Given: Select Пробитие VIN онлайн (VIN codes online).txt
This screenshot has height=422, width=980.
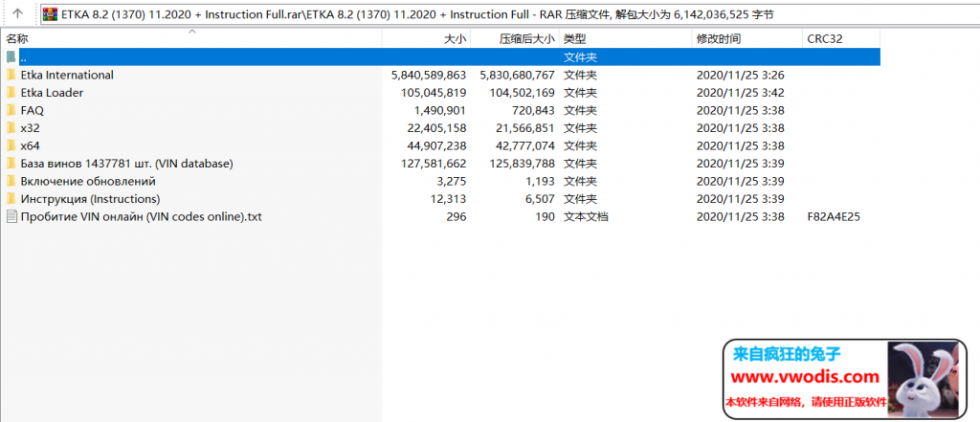Looking at the screenshot, I should 141,217.
